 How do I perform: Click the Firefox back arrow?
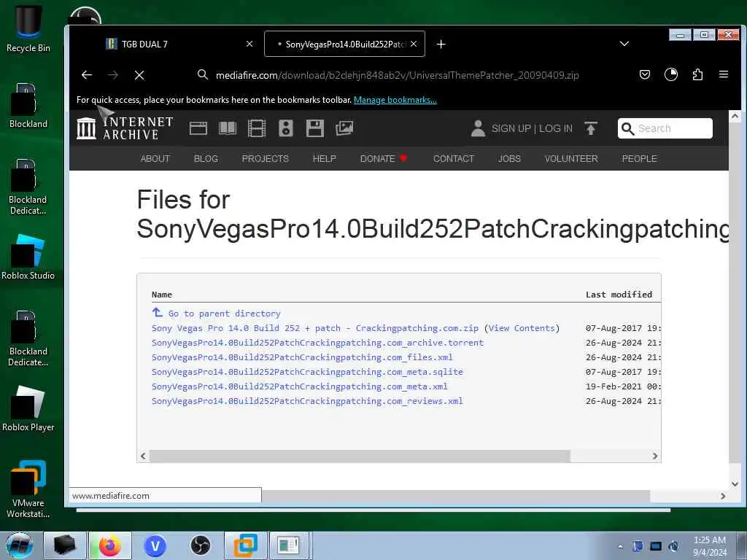87,75
